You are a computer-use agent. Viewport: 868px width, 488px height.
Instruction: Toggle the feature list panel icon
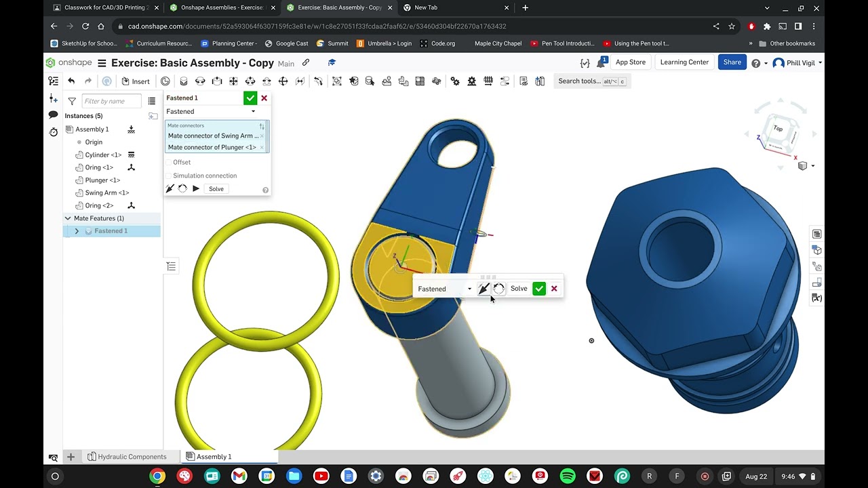point(53,81)
